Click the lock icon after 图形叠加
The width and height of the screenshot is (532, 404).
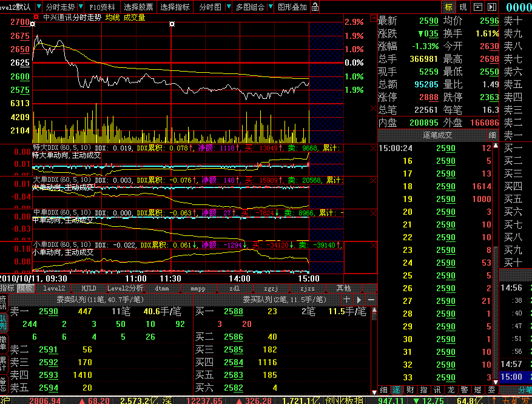[x=315, y=7]
